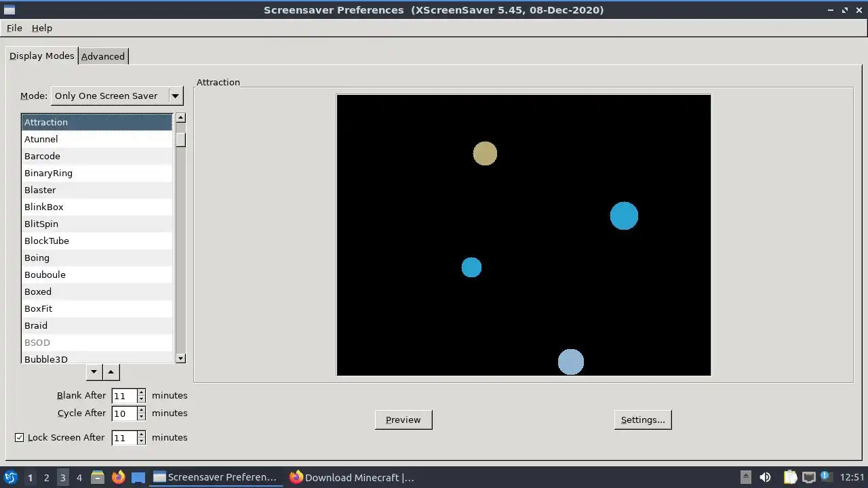Screen dimensions: 868x488
Task: Move screensaver selection down with the down arrow button
Action: point(94,371)
